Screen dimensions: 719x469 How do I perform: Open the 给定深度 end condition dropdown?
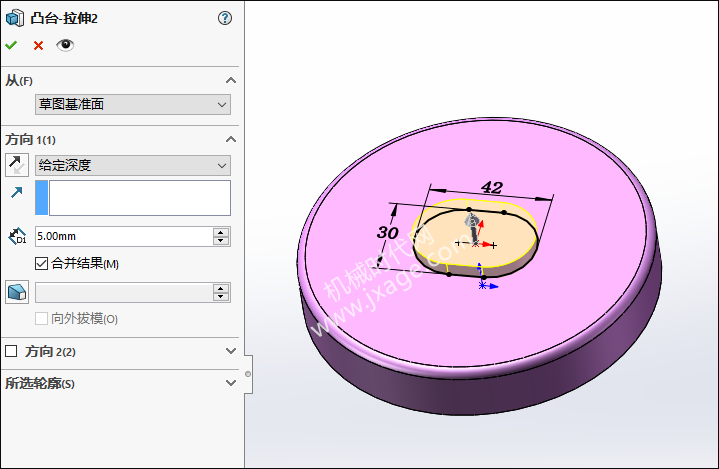133,166
